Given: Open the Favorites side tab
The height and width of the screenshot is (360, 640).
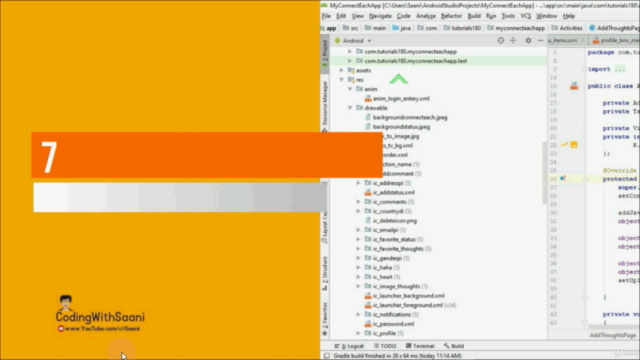Looking at the screenshot, I should 325,318.
